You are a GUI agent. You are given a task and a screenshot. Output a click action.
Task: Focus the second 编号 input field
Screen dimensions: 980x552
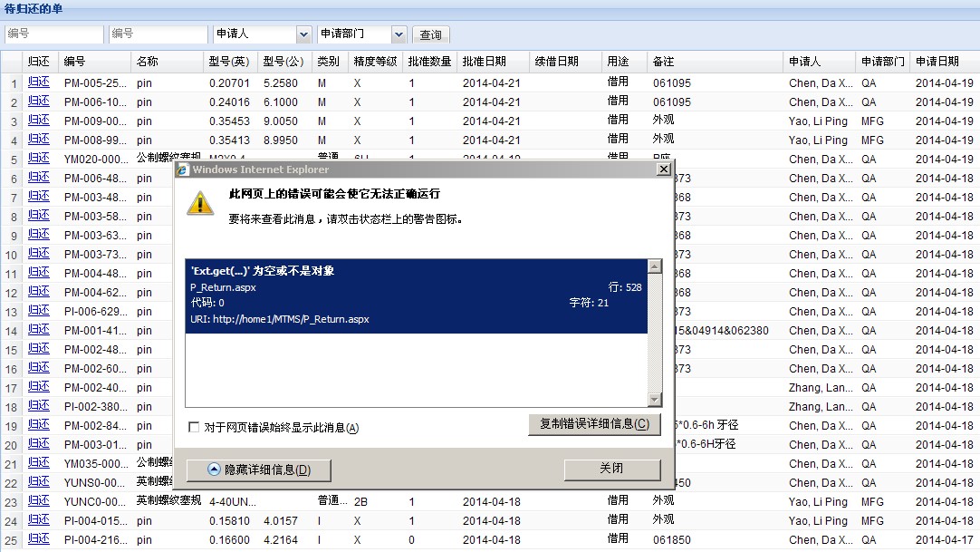pyautogui.click(x=158, y=34)
